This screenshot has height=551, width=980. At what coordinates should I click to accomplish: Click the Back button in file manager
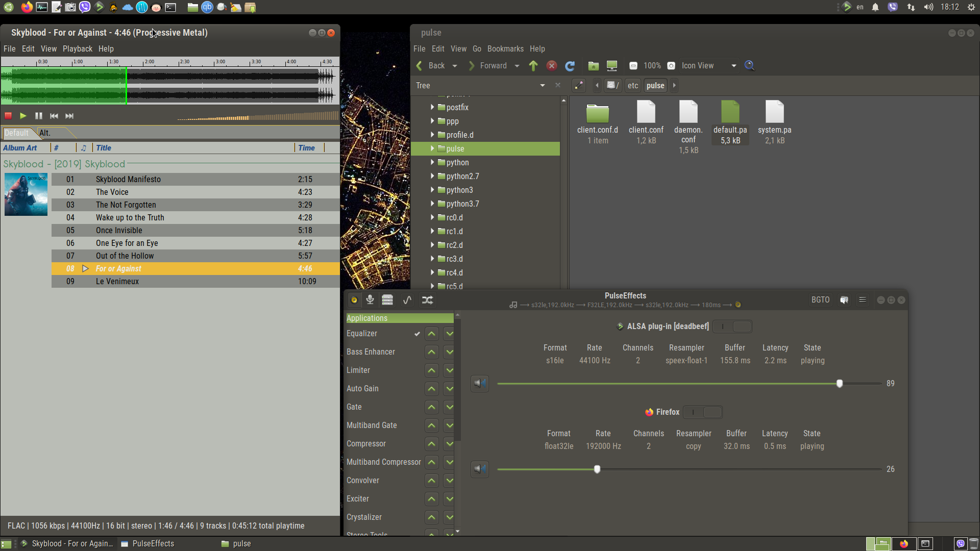pos(431,66)
